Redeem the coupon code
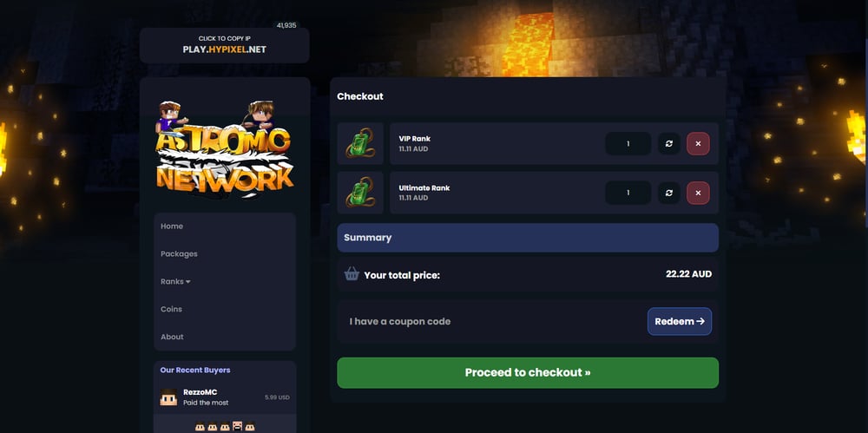868x433 pixels. click(x=680, y=321)
